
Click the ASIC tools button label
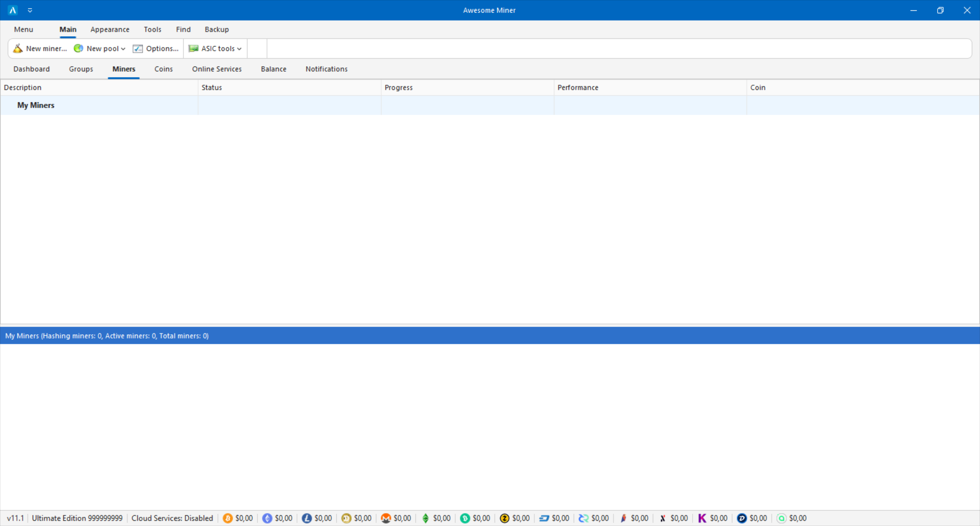[218, 49]
